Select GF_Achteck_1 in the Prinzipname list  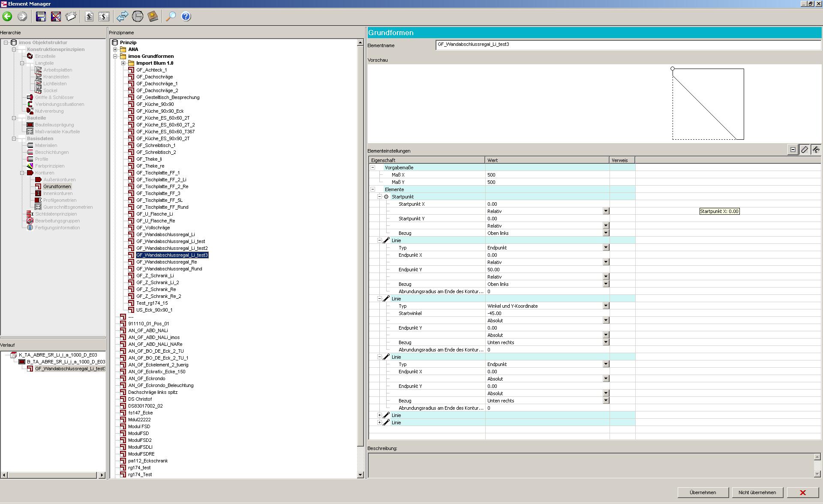(152, 70)
